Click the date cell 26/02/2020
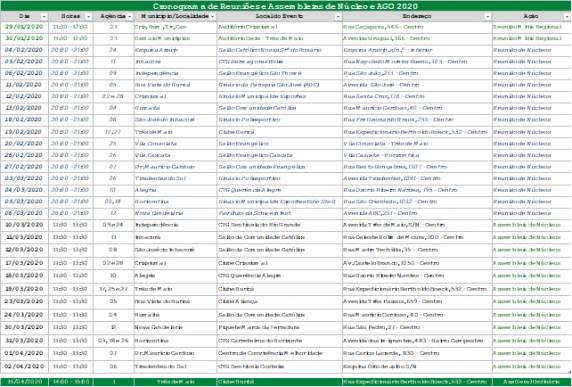Viewport: 572px width, 387px height. click(24, 155)
